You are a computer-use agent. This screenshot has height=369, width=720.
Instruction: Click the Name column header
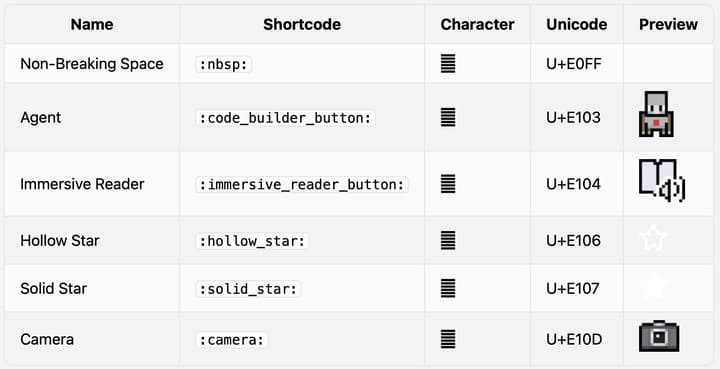(x=92, y=24)
